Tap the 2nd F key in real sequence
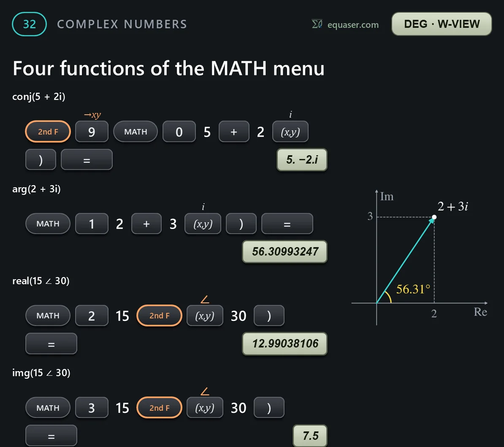The image size is (504, 447). tap(160, 316)
